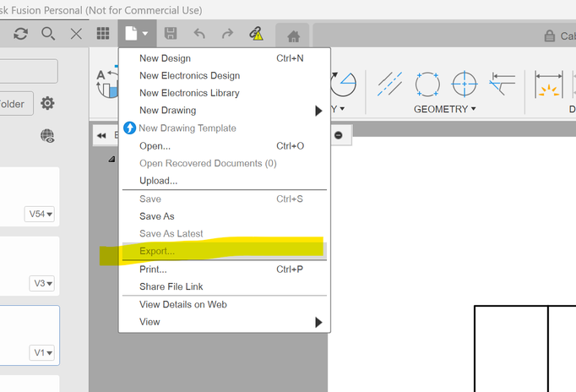Viewport: 576px width, 392px height.
Task: Undo the last action with the arrow
Action: coord(199,34)
